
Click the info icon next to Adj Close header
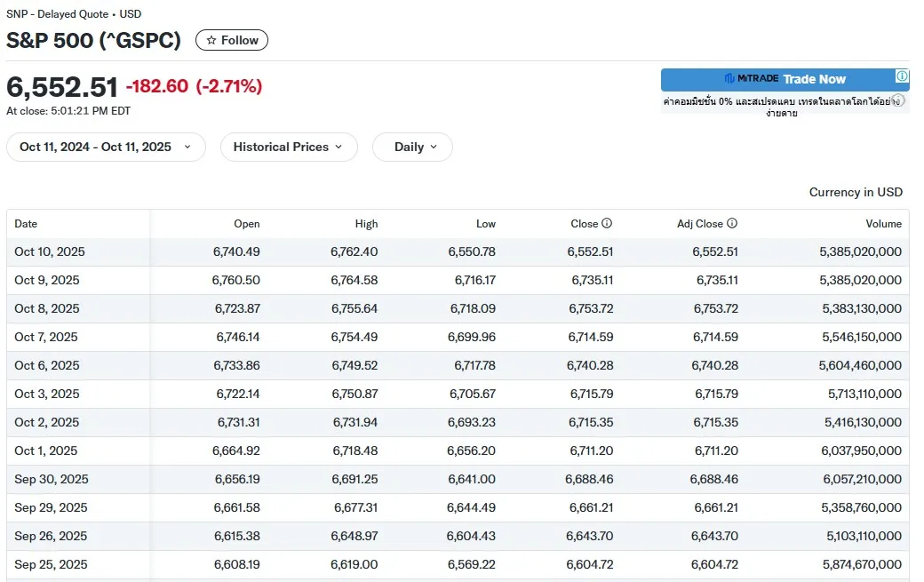732,224
